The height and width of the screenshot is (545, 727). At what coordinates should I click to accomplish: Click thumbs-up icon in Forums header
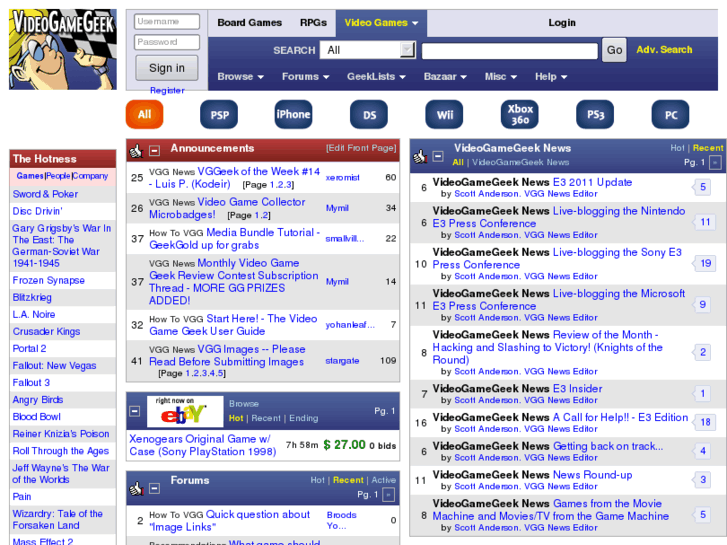(x=136, y=488)
